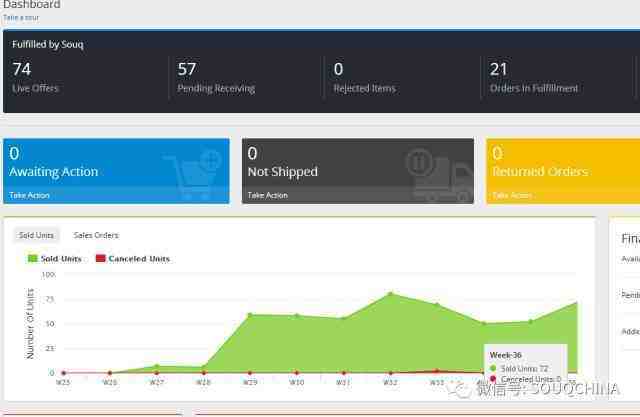Viewport: 640px width, 417px height.
Task: Click the Not Shipped truck icon
Action: [440, 175]
